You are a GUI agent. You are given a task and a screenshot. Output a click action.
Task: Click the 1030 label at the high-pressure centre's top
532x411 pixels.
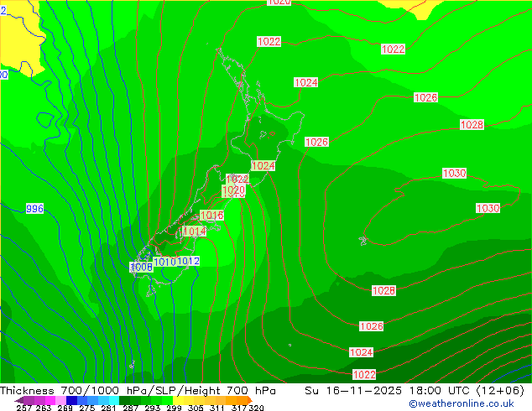point(454,174)
